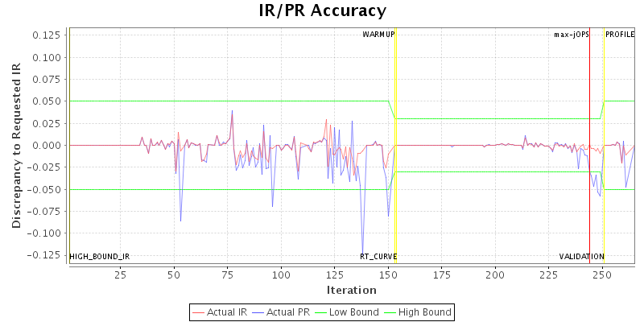This screenshot has height=322, width=644.
Task: Click the IR/PR Accuracy chart title
Action: 323,11
